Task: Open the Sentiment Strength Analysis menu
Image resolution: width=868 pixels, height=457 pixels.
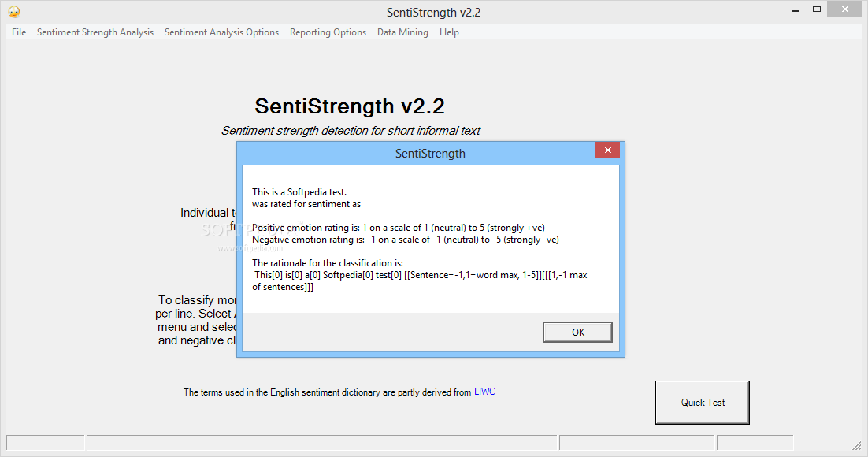Action: 95,32
